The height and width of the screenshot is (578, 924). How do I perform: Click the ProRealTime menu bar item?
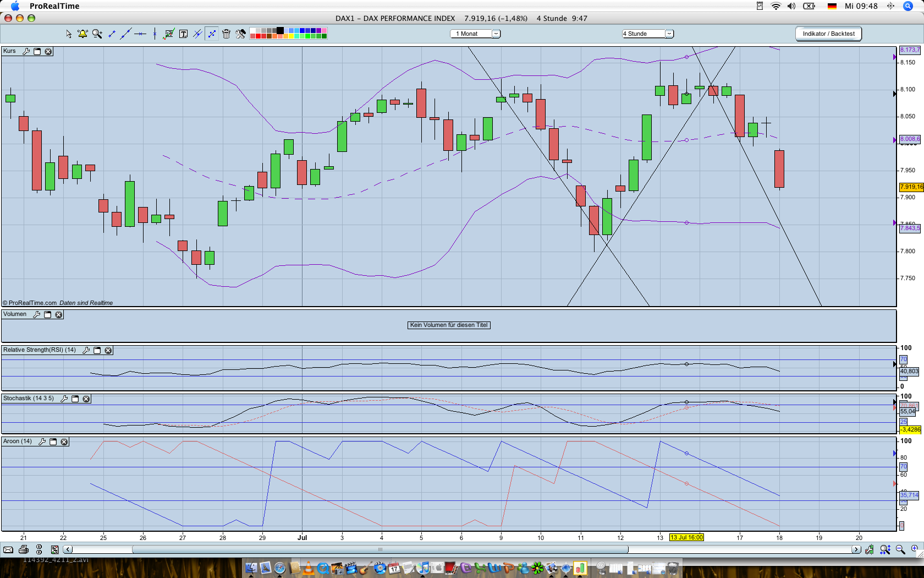tap(54, 6)
